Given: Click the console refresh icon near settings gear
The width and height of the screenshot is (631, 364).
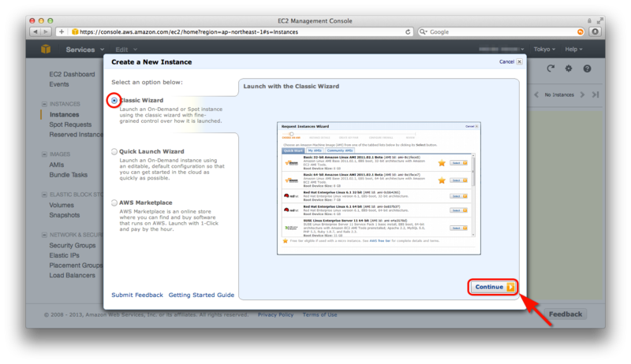Looking at the screenshot, I should [x=551, y=69].
